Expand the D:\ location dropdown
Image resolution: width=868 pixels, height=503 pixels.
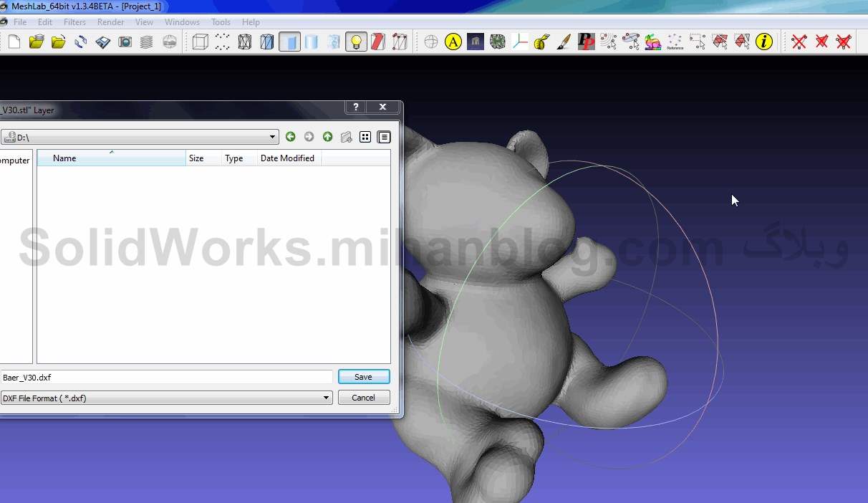272,137
